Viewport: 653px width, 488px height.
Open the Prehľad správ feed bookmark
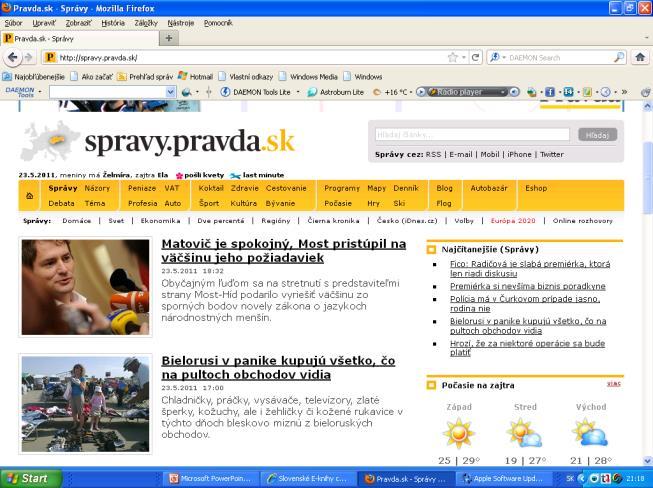(x=145, y=77)
